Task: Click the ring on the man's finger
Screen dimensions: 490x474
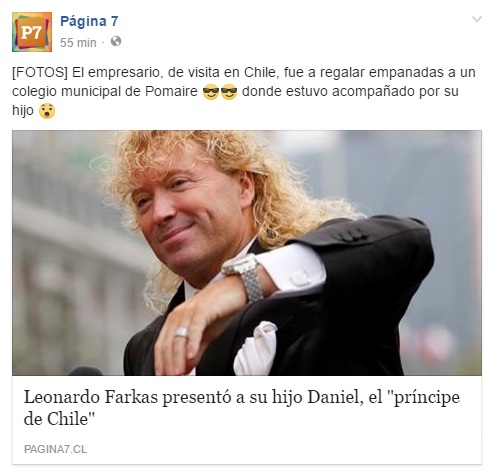Action: (x=182, y=332)
